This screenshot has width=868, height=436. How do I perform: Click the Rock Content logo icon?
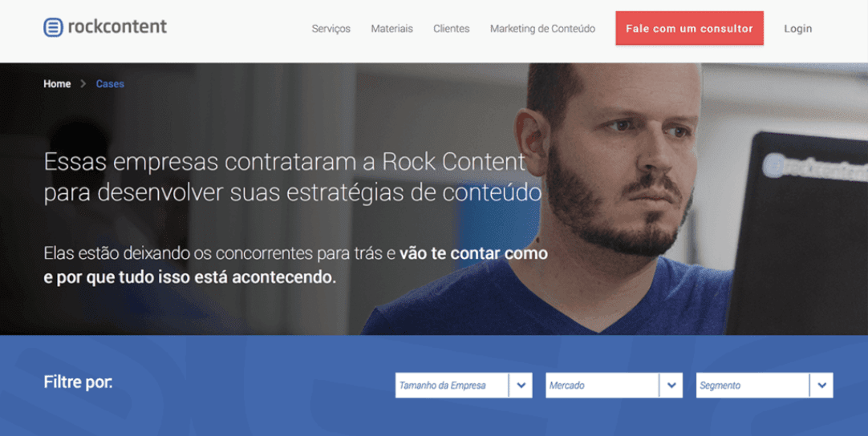[x=53, y=27]
